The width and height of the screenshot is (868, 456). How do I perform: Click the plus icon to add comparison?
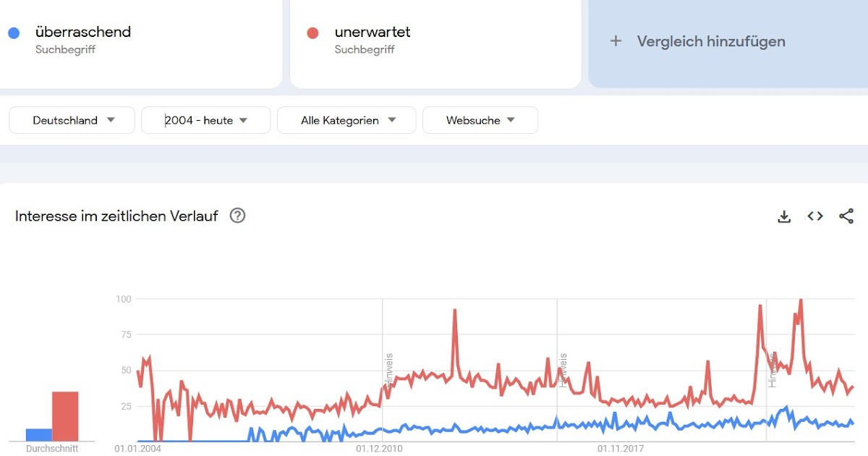pos(616,41)
